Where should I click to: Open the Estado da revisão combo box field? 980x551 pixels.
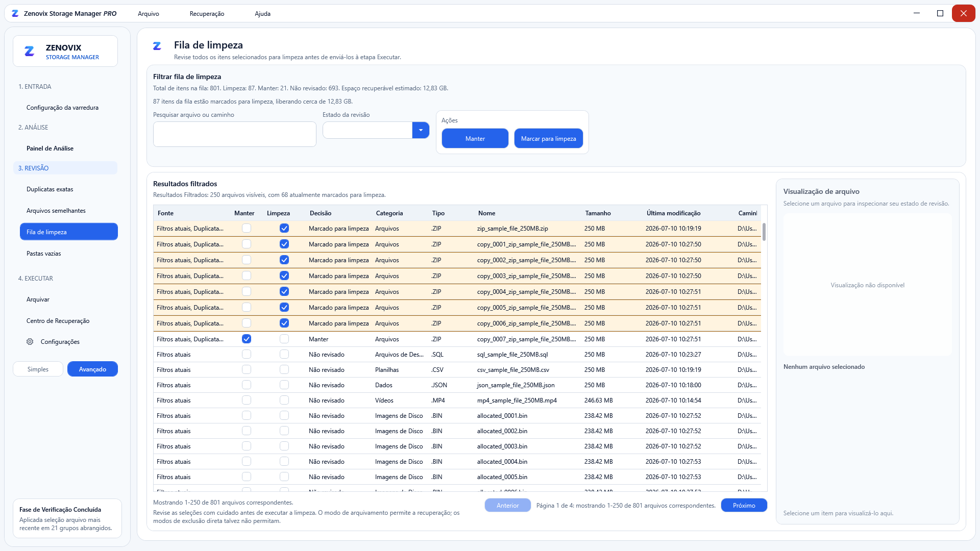[x=367, y=130]
